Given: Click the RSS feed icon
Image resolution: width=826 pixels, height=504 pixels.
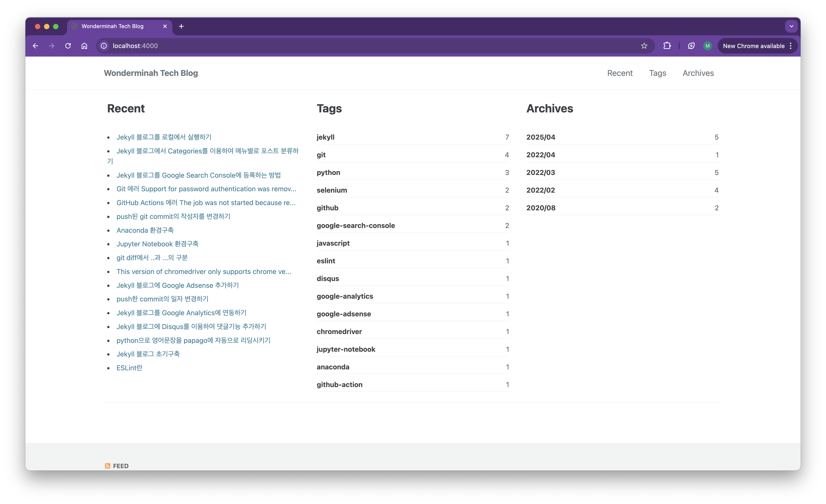Looking at the screenshot, I should coord(107,466).
